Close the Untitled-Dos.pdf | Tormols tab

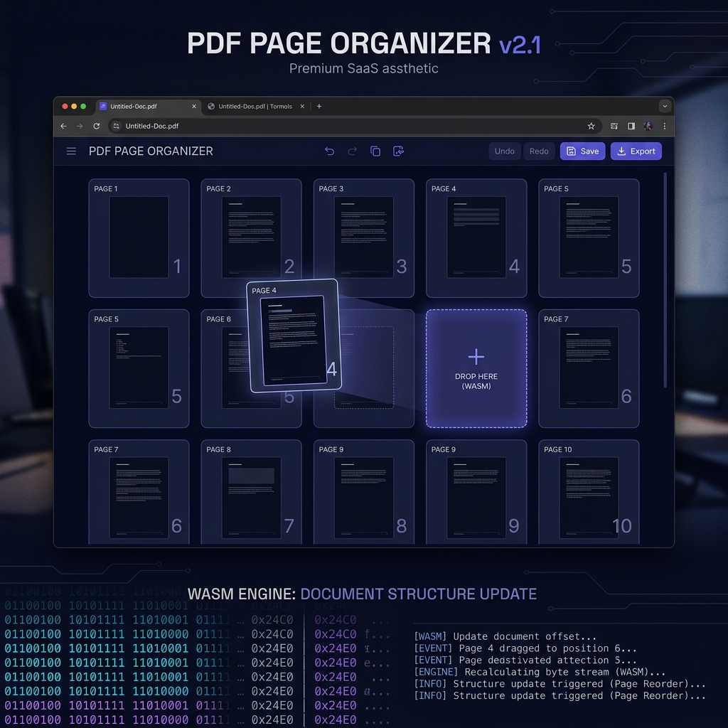tap(302, 107)
